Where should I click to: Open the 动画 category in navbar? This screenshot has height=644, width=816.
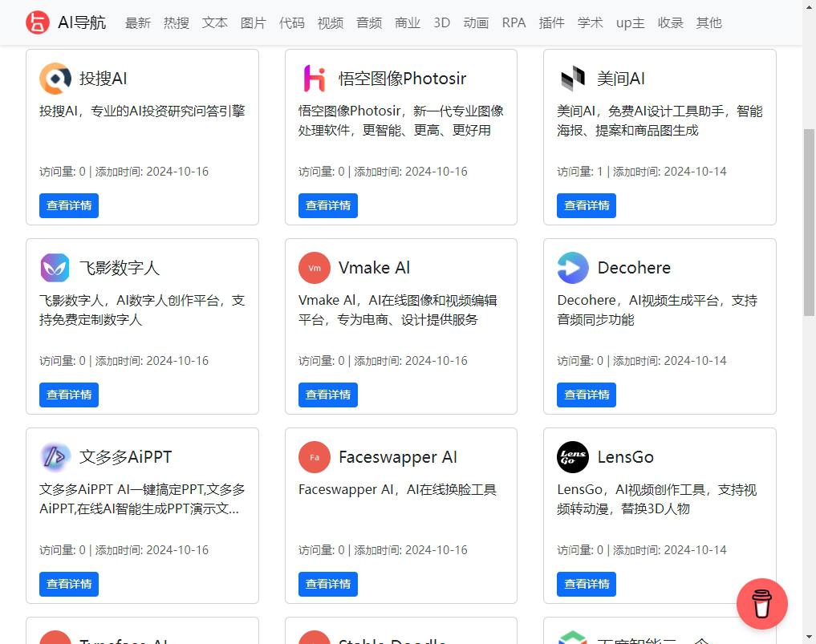[476, 23]
